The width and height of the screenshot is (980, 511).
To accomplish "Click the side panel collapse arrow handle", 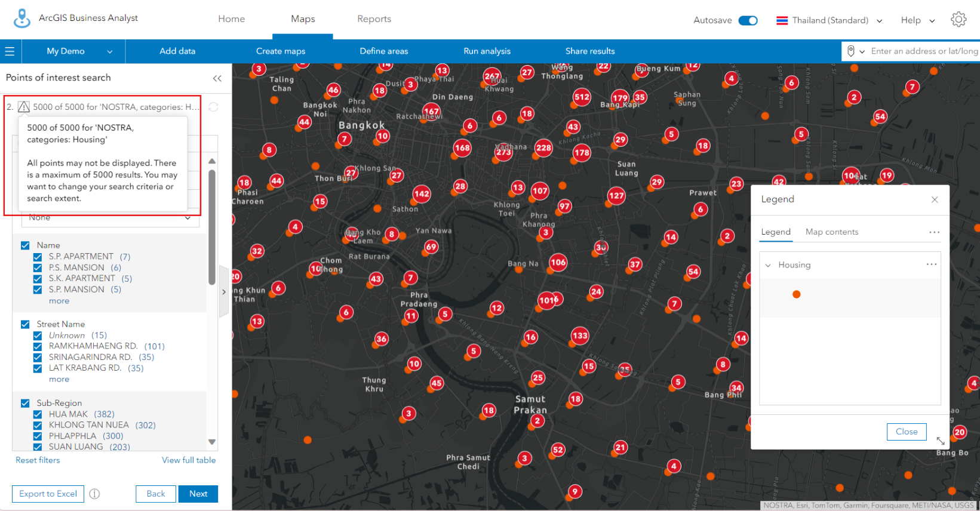I will click(x=224, y=292).
